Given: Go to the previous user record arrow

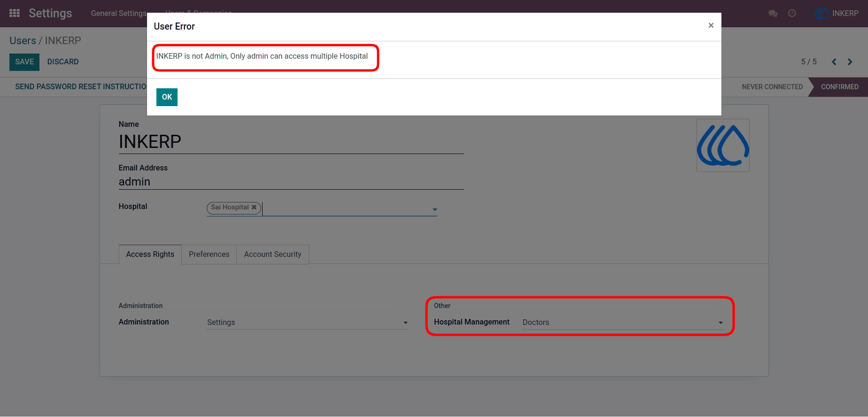Looking at the screenshot, I should click(834, 62).
